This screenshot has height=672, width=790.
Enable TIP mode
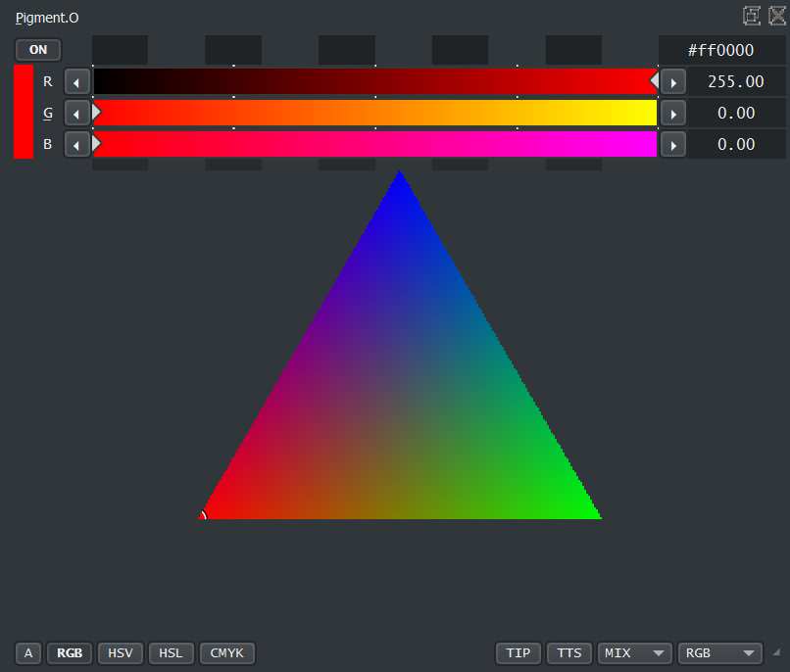click(518, 653)
